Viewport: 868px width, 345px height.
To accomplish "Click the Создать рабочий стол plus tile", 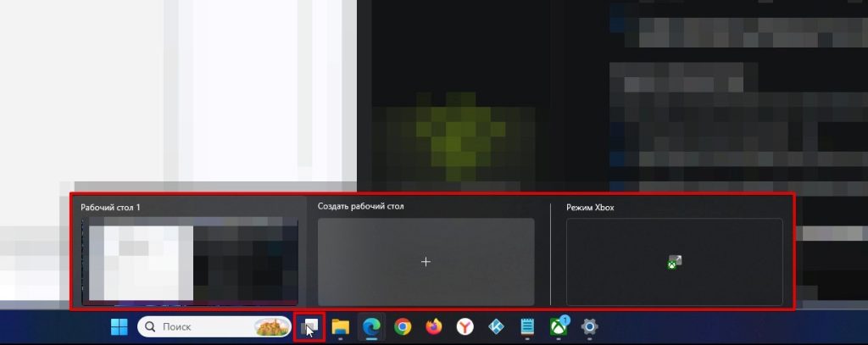I will click(426, 261).
